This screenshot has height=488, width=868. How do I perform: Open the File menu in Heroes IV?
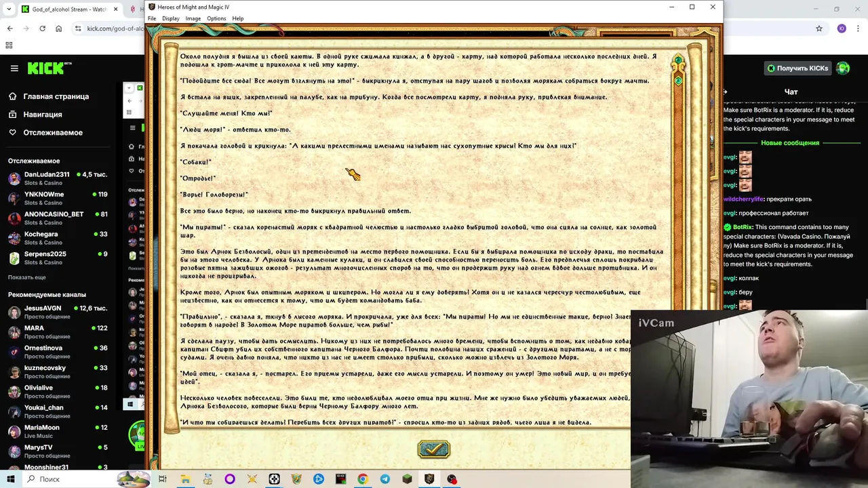(152, 18)
